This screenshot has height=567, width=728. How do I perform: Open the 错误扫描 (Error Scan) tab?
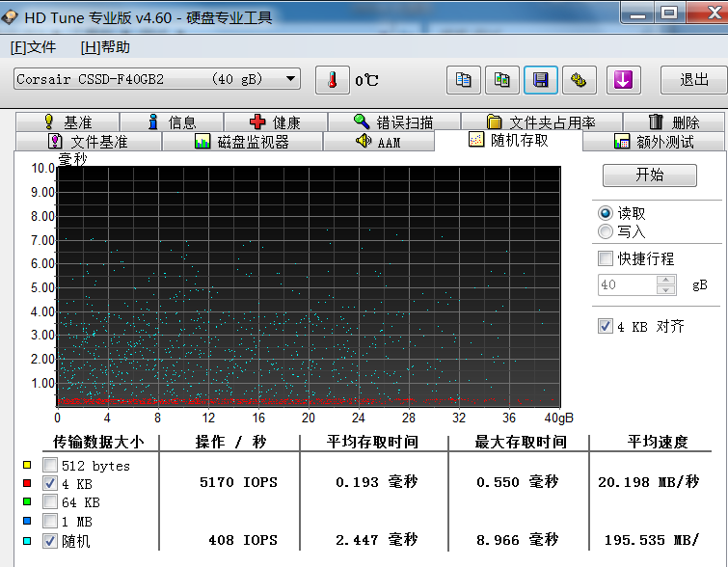pyautogui.click(x=393, y=122)
